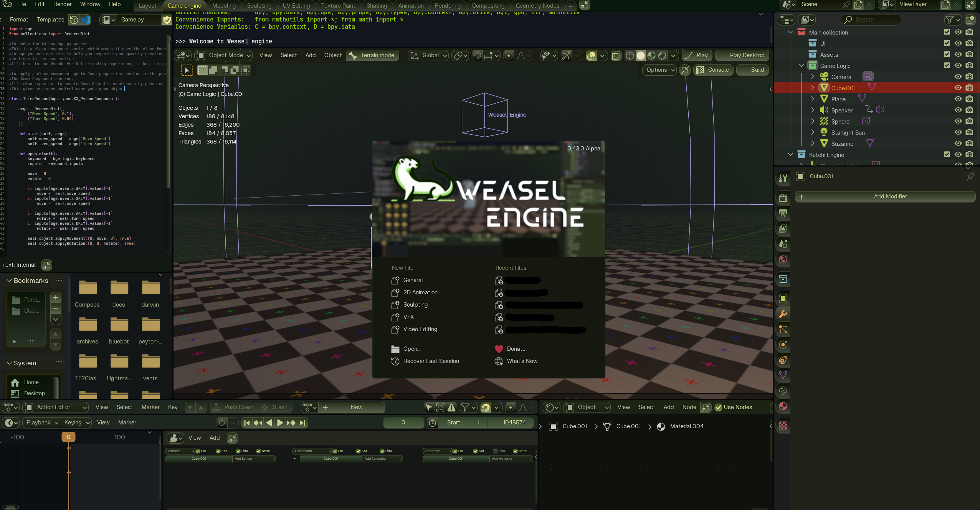Open the Collection properties box tab
Viewport: 980px width, 510px height.
(783, 279)
